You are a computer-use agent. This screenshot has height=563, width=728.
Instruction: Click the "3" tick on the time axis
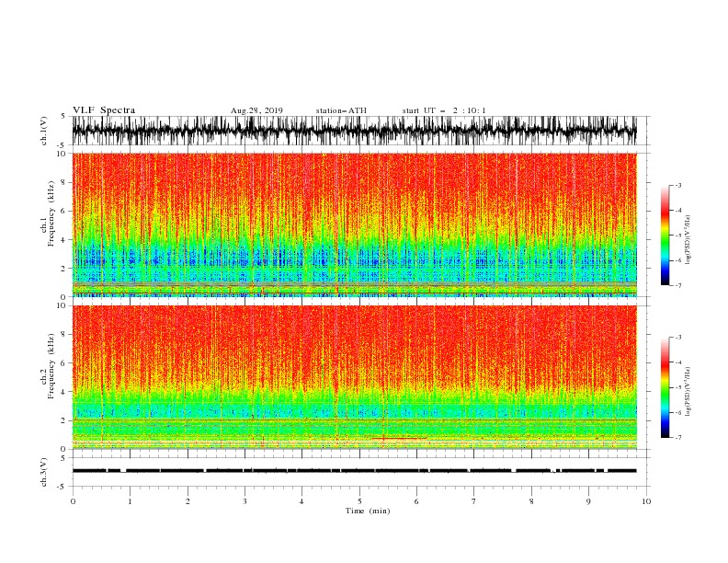(x=245, y=501)
